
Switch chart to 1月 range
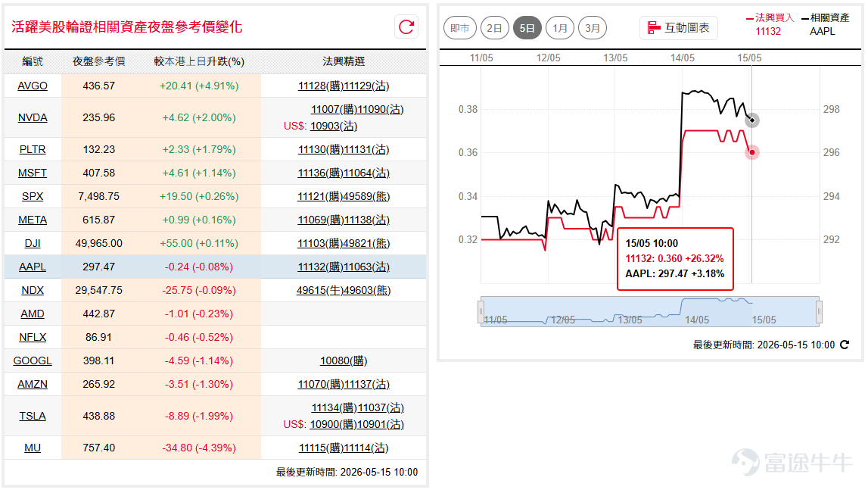tap(560, 28)
